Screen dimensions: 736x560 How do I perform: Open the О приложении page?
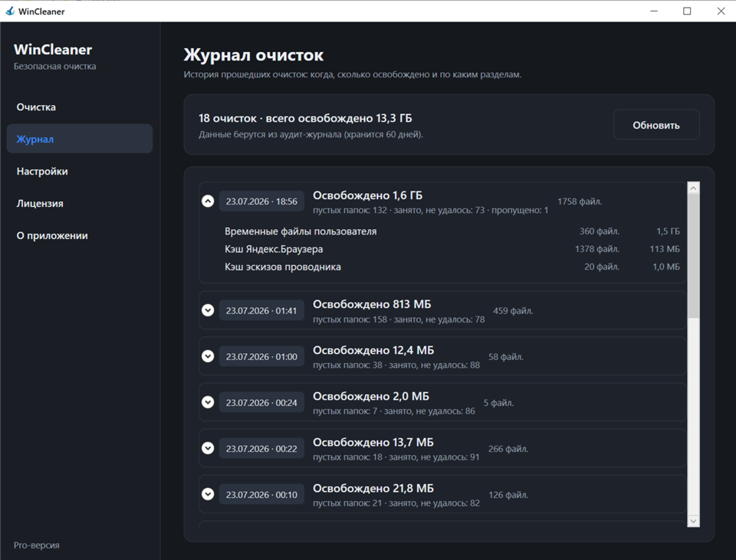pos(79,235)
